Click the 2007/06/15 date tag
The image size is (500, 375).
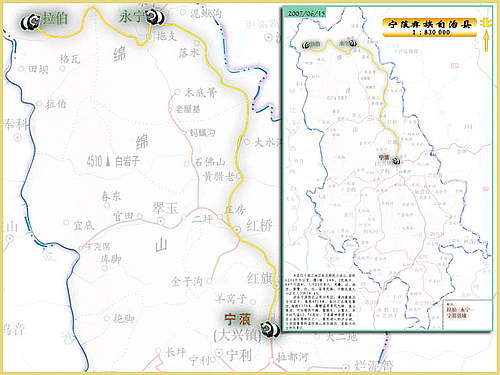click(x=305, y=13)
